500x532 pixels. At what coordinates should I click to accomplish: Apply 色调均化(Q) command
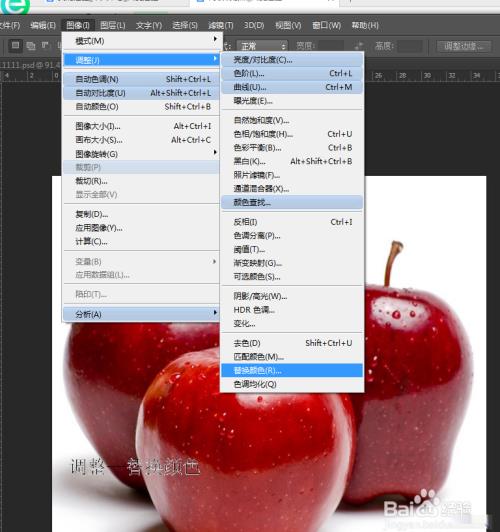[x=292, y=384]
